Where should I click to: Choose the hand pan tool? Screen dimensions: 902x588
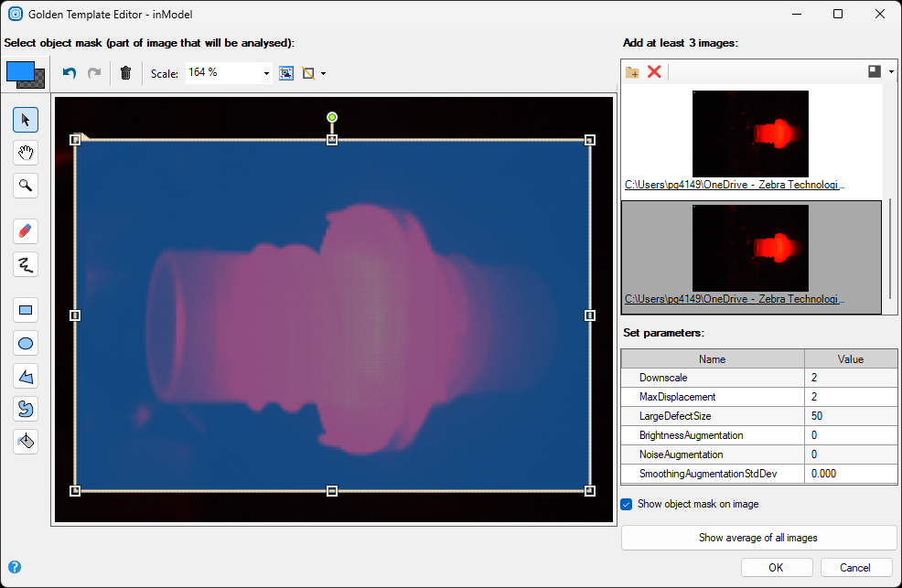26,153
